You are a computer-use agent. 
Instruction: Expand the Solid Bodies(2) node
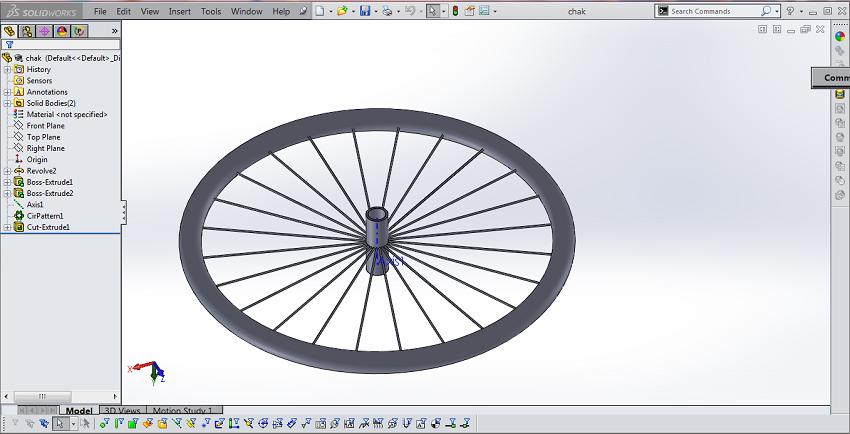point(7,103)
